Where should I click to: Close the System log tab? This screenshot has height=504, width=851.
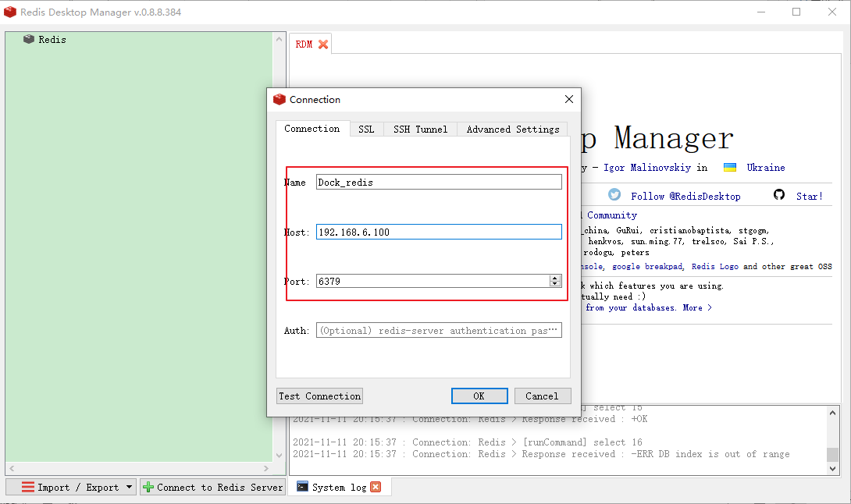point(376,487)
